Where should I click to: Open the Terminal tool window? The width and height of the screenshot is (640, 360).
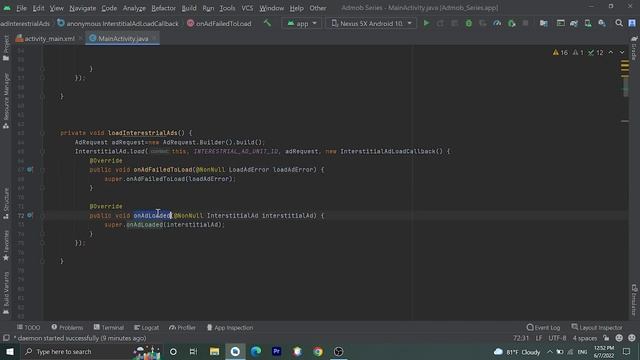pos(109,327)
